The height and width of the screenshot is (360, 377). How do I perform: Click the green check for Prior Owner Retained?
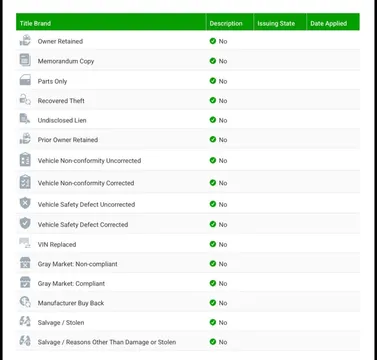(x=213, y=139)
